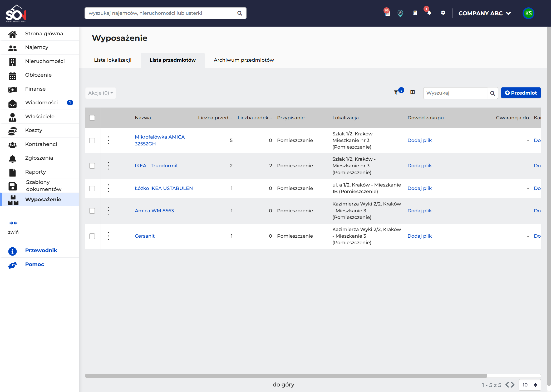
Task: Open the notifications bell in the header
Action: pyautogui.click(x=429, y=13)
